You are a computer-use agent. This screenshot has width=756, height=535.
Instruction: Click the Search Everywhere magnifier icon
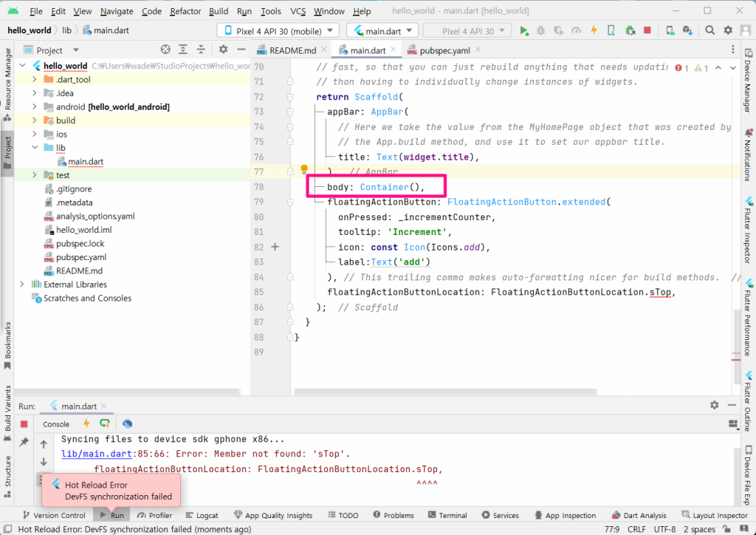click(x=709, y=30)
